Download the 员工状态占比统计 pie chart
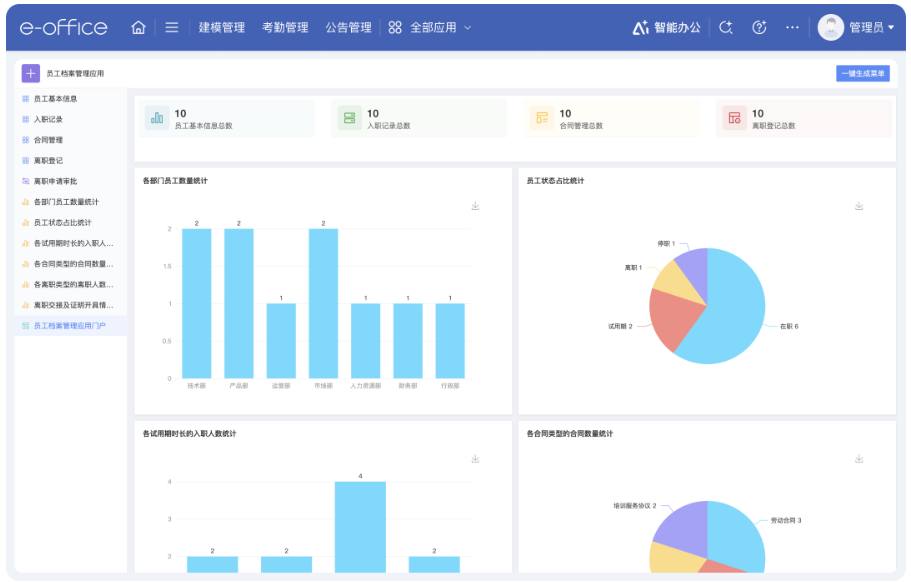The image size is (911, 582). point(859,206)
